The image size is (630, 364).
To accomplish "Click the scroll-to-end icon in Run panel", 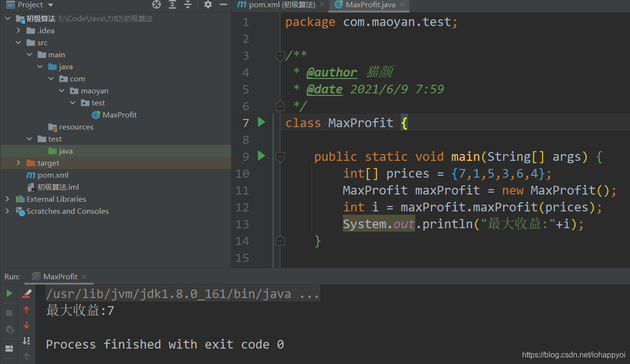I will (x=26, y=341).
